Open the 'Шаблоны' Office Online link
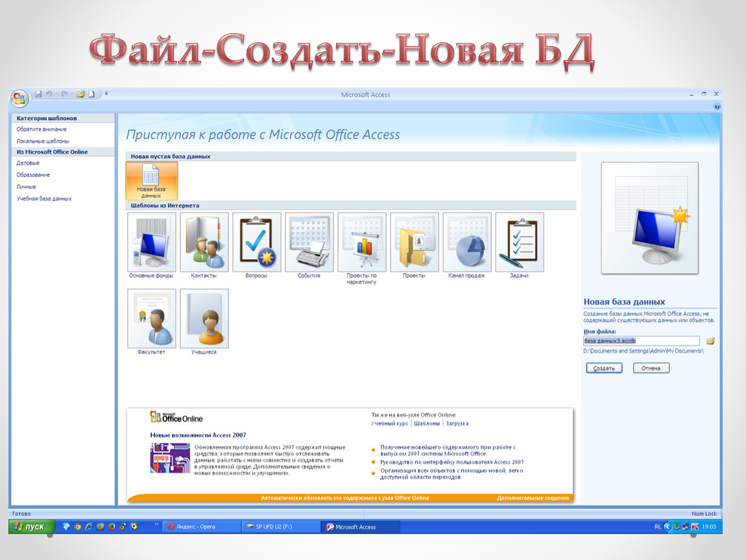This screenshot has height=560, width=746. [427, 423]
